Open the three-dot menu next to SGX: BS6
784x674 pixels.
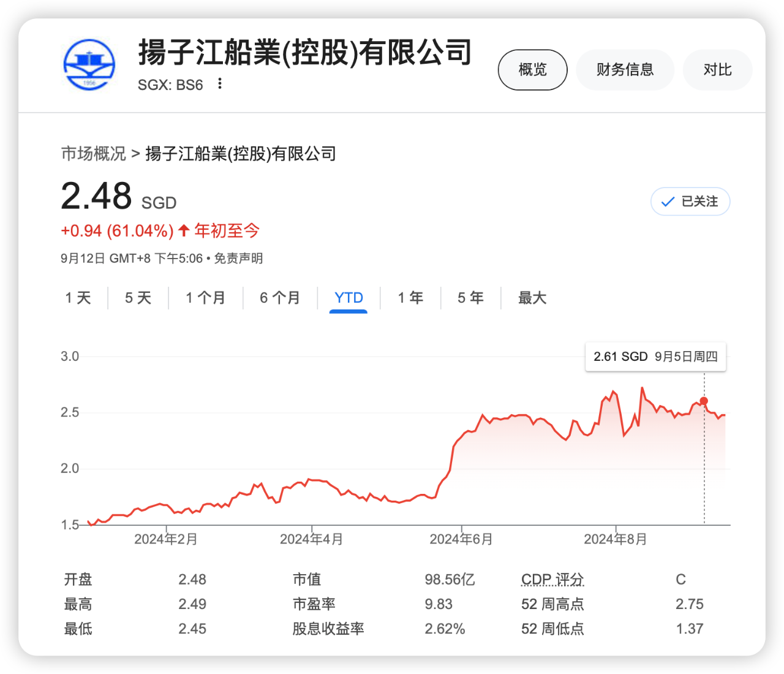pos(220,84)
